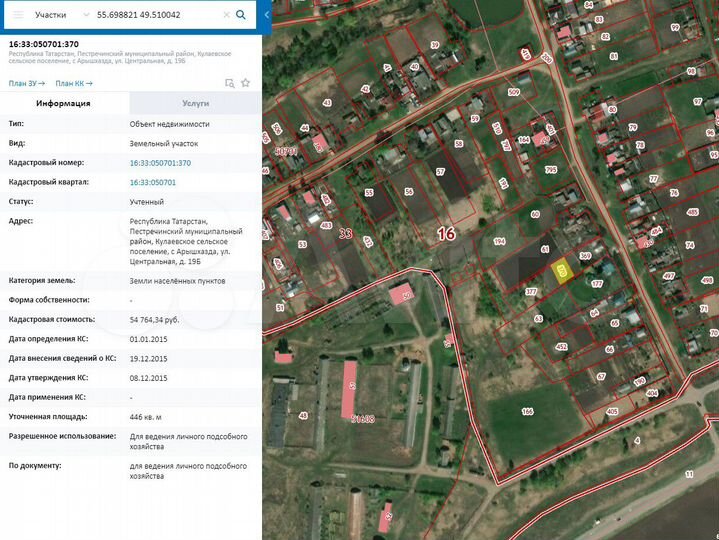Viewport: 719px width, 540px height.
Task: Collapse the side panel with arrow
Action: coord(264,16)
